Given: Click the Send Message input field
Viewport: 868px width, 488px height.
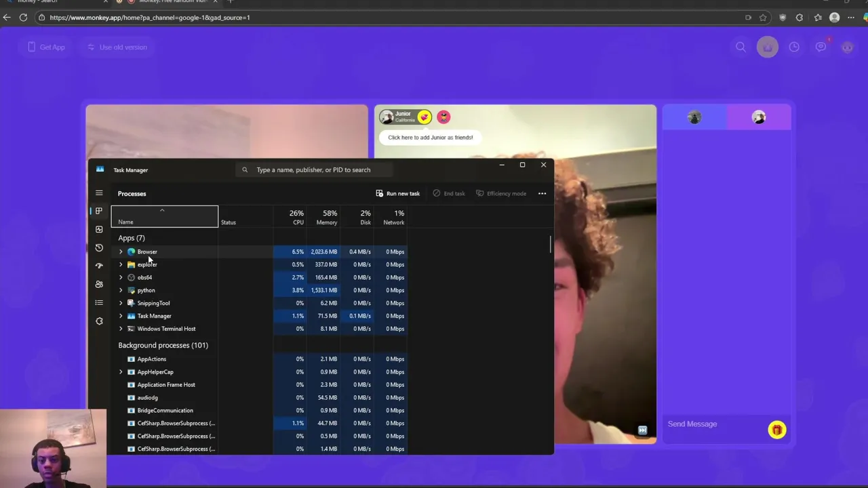Looking at the screenshot, I should point(713,424).
